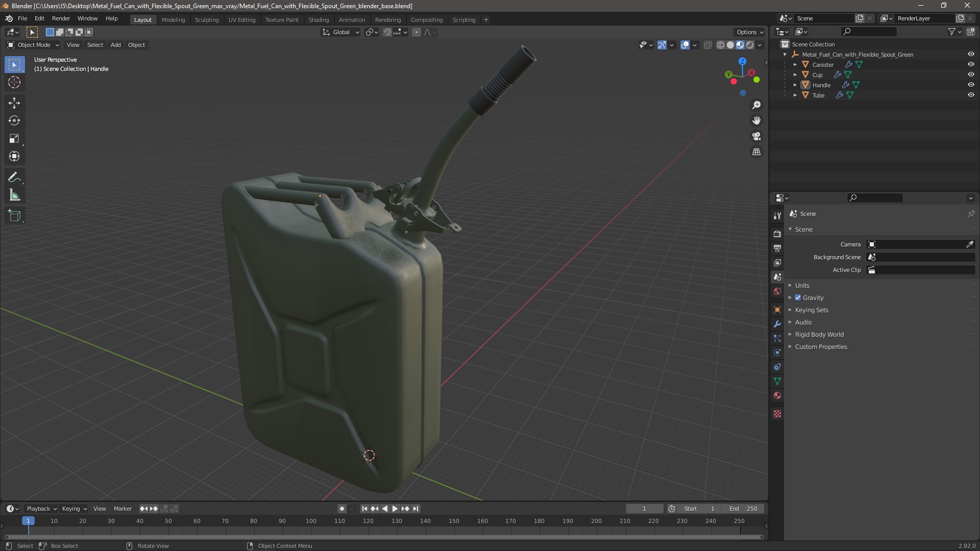Hide the Cup object in outliner

(971, 74)
